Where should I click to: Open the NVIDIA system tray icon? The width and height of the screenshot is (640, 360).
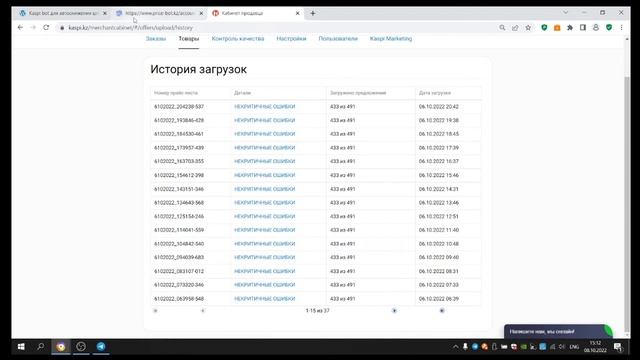tap(524, 347)
